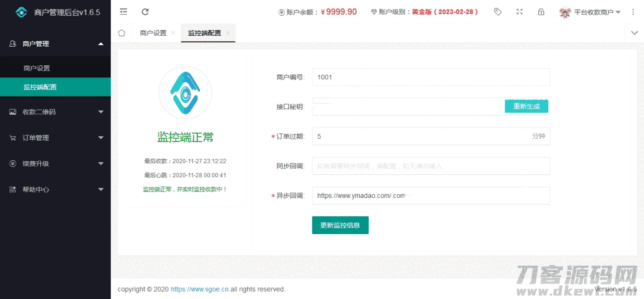The width and height of the screenshot is (644, 299).
Task: Click the lock screen icon
Action: (x=541, y=11)
